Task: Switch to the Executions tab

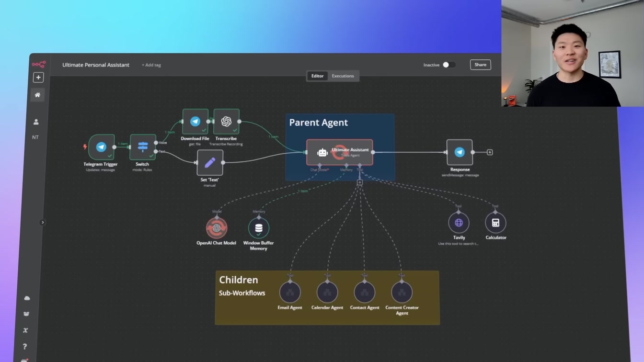Action: [343, 76]
